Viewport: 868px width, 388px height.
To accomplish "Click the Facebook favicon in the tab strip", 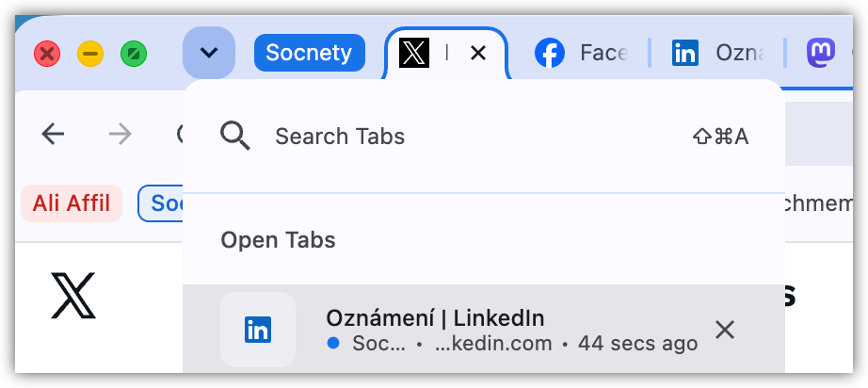I will tap(550, 53).
